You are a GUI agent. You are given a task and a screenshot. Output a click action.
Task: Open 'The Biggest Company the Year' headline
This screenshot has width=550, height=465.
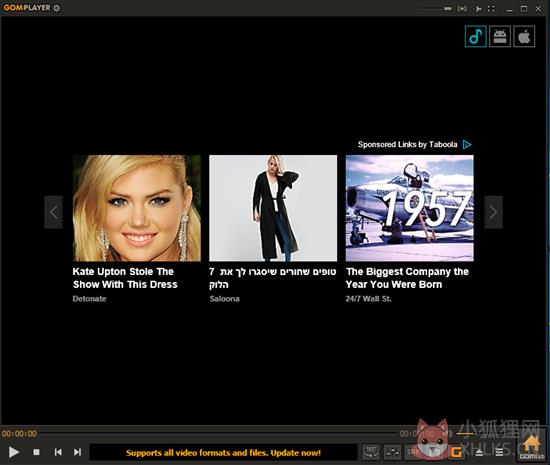point(407,278)
